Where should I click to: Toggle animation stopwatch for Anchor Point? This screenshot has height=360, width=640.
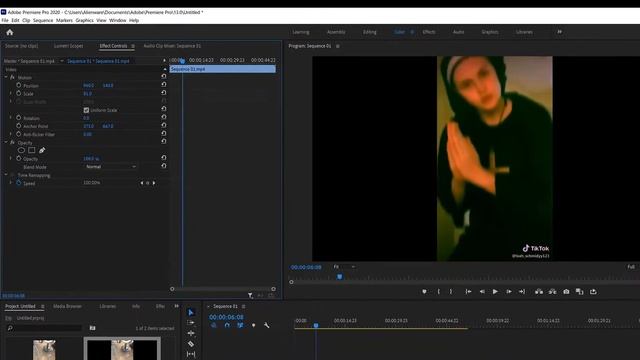(x=19, y=126)
